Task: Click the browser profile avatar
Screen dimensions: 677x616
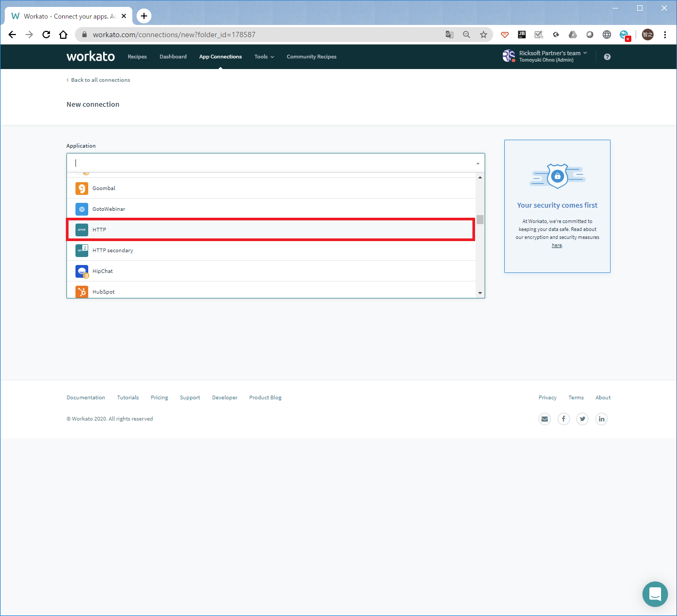Action: pos(648,35)
